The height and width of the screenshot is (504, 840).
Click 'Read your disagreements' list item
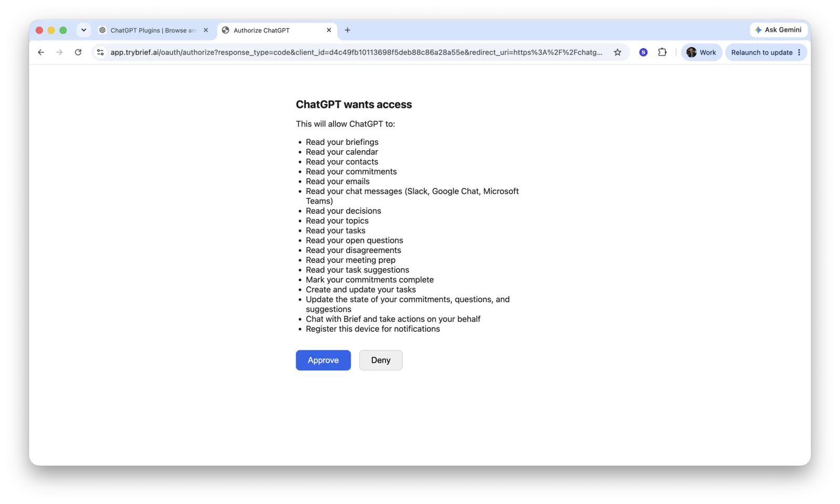(x=353, y=250)
